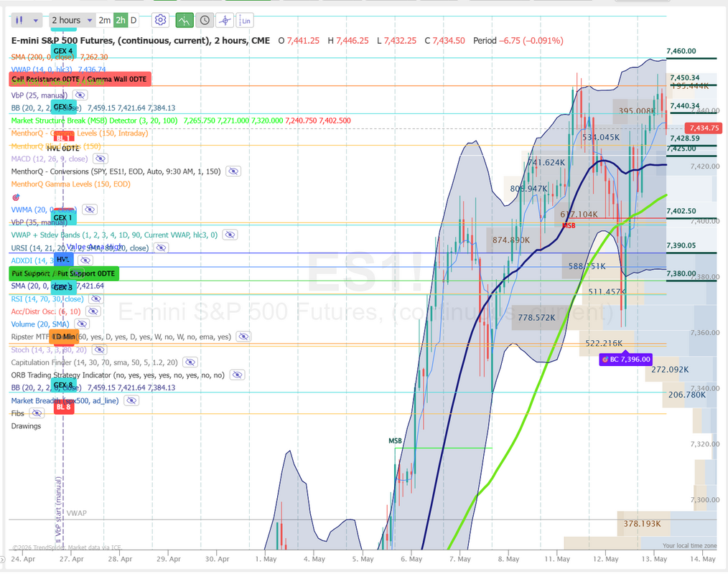728x574 pixels.
Task: Switch to the D daily timeframe
Action: [134, 20]
